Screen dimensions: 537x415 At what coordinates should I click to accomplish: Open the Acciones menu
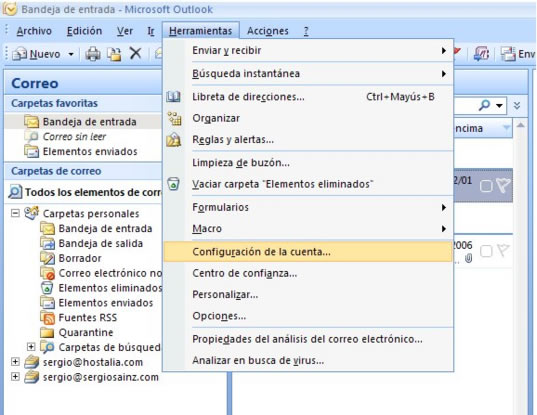(268, 31)
